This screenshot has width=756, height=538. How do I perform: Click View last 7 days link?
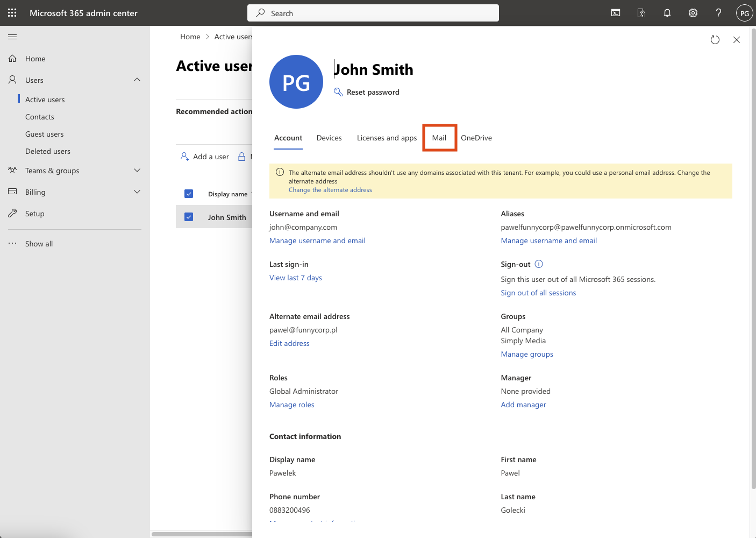click(x=296, y=278)
